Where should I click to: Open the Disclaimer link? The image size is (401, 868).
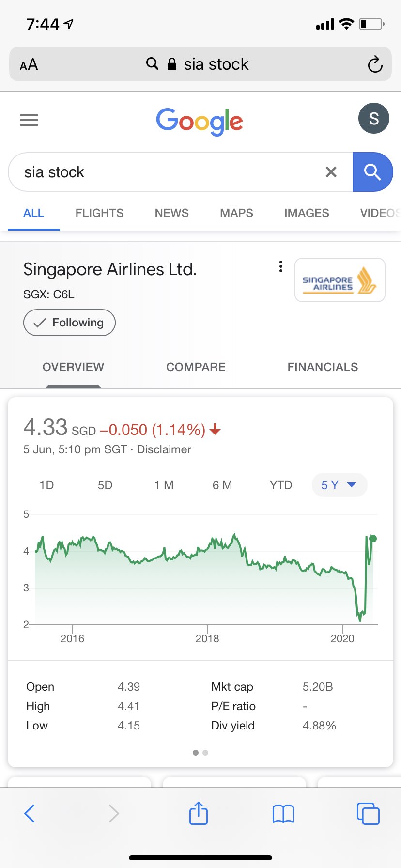[164, 449]
